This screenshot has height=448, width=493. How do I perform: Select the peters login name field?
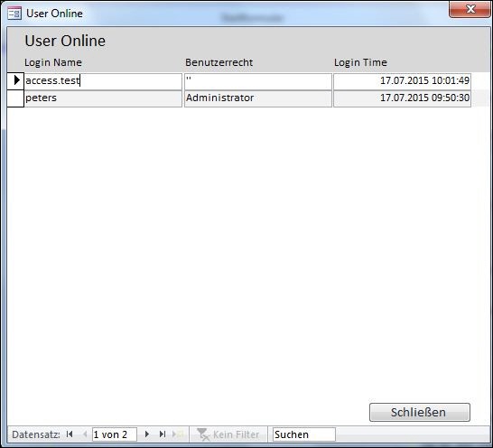click(x=103, y=98)
